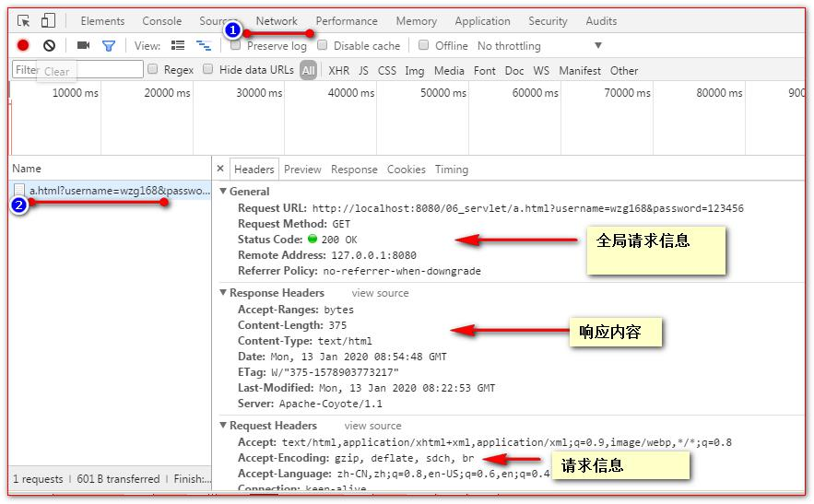
Task: View source of Request Headers
Action: coord(373,426)
